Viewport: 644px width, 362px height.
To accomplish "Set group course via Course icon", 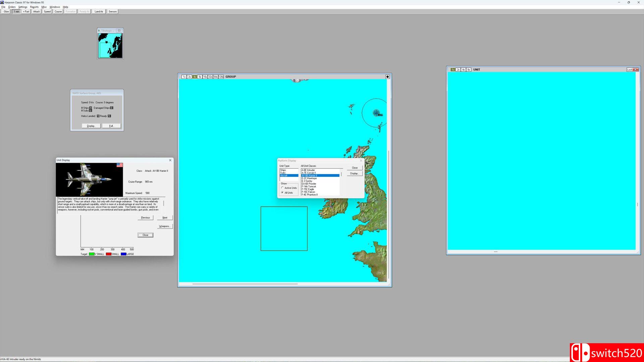I will pyautogui.click(x=58, y=11).
